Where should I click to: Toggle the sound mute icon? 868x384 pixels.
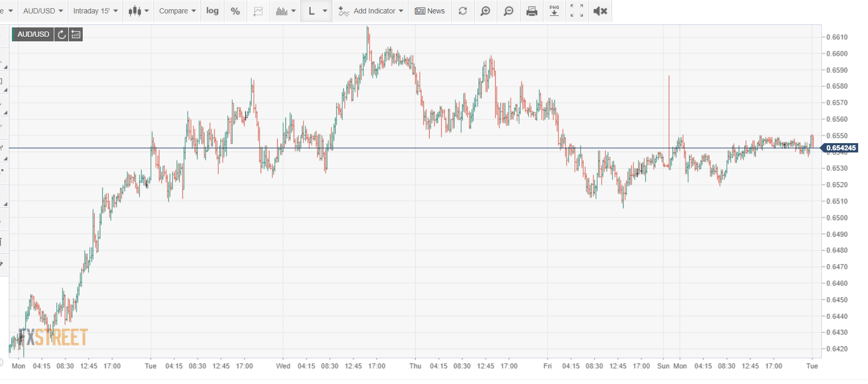click(600, 11)
